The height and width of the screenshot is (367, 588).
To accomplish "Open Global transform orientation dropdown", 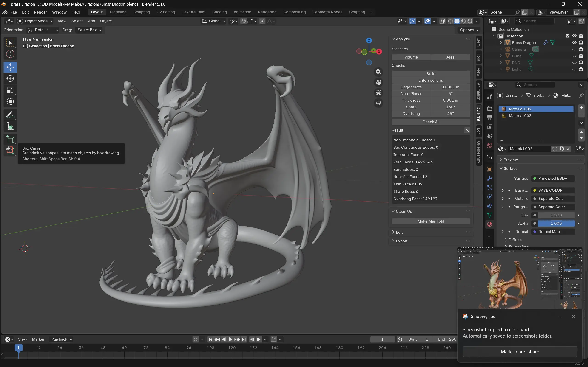I will tap(213, 21).
